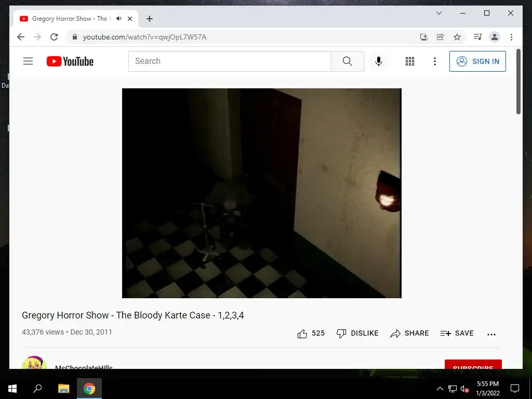This screenshot has height=399, width=532.
Task: Open YouTube settings three-dot menu
Action: pos(435,61)
